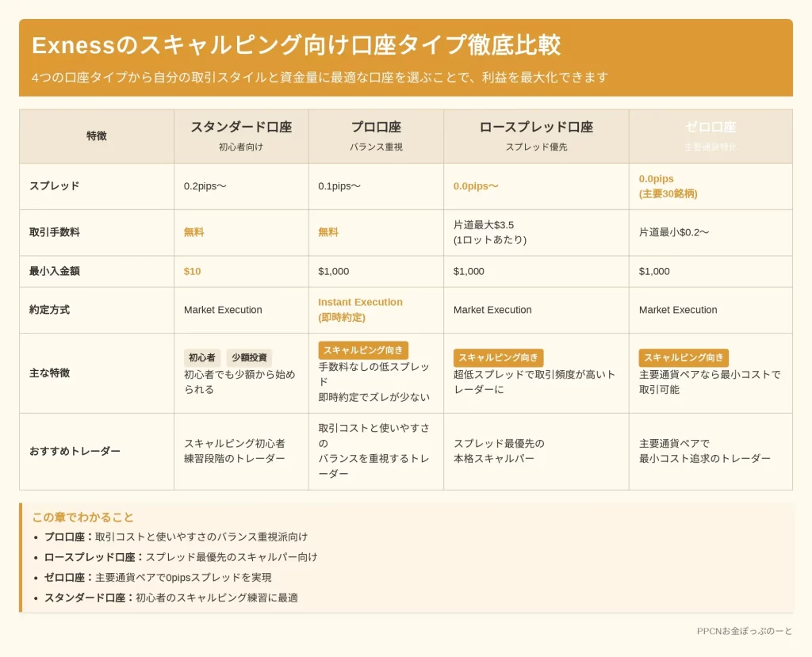
Task: Select the "約定方式" row label
Action: coord(49,310)
